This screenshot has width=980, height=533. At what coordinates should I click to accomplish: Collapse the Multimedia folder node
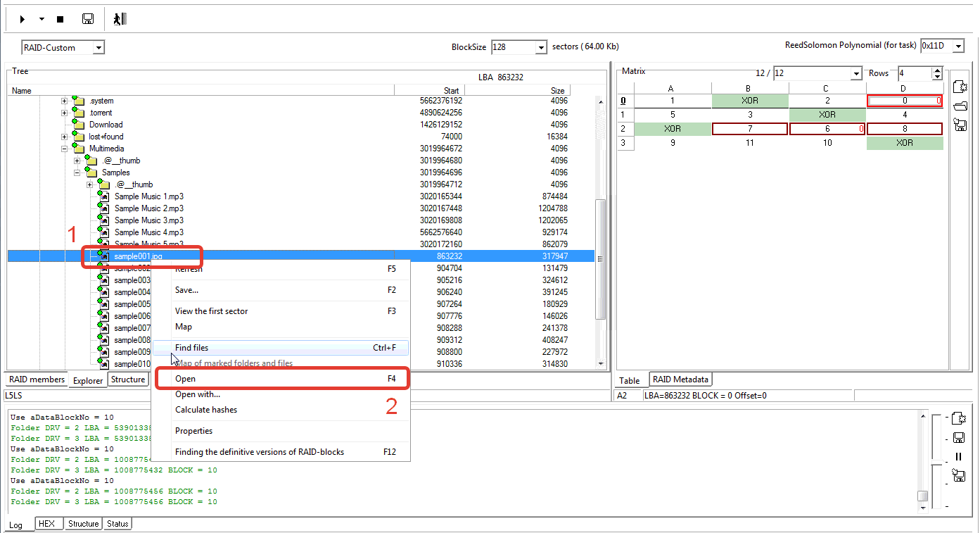pos(64,149)
